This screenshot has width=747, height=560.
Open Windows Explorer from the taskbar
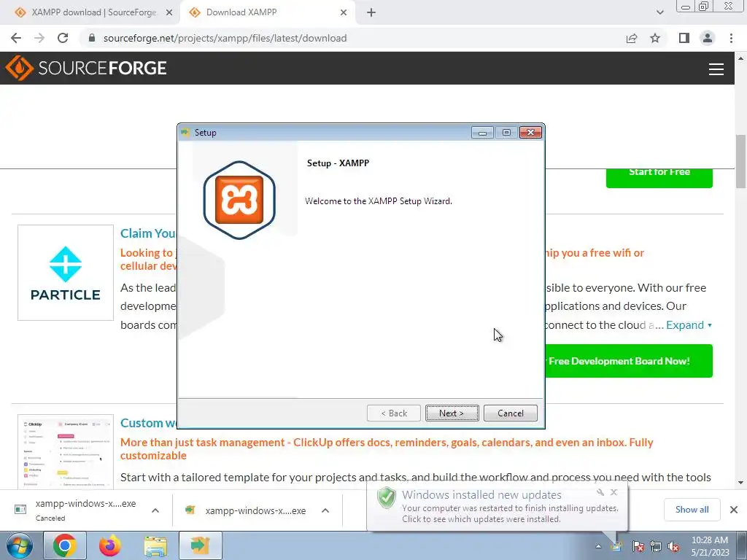click(x=155, y=547)
